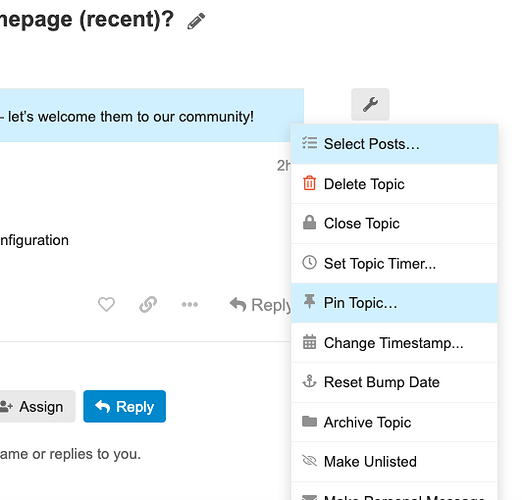Viewport: 522px width, 500px height.
Task: Click the anchor Reset Bump Date icon
Action: (x=309, y=381)
